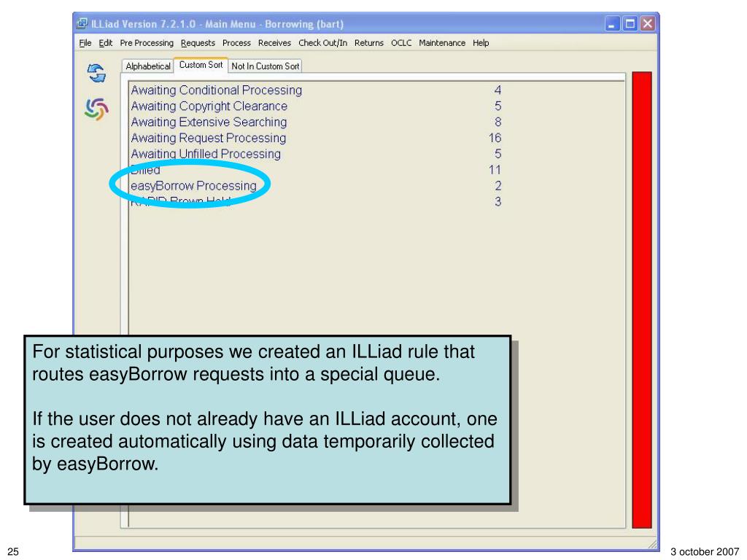Open the Maintenance menu

442,43
